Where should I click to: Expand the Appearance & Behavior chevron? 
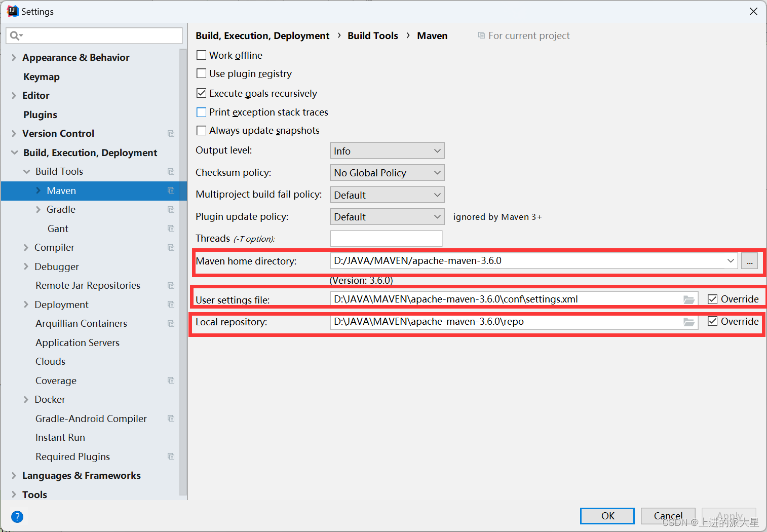14,57
